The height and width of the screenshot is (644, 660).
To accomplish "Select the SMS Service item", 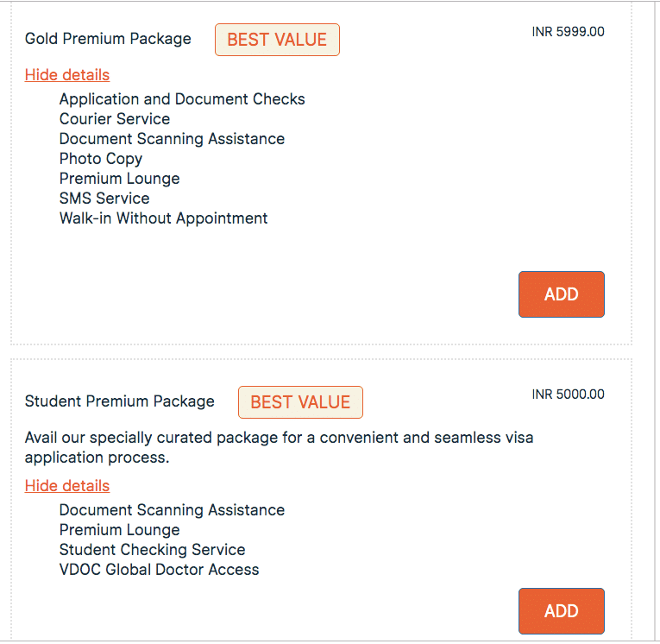I will [104, 199].
